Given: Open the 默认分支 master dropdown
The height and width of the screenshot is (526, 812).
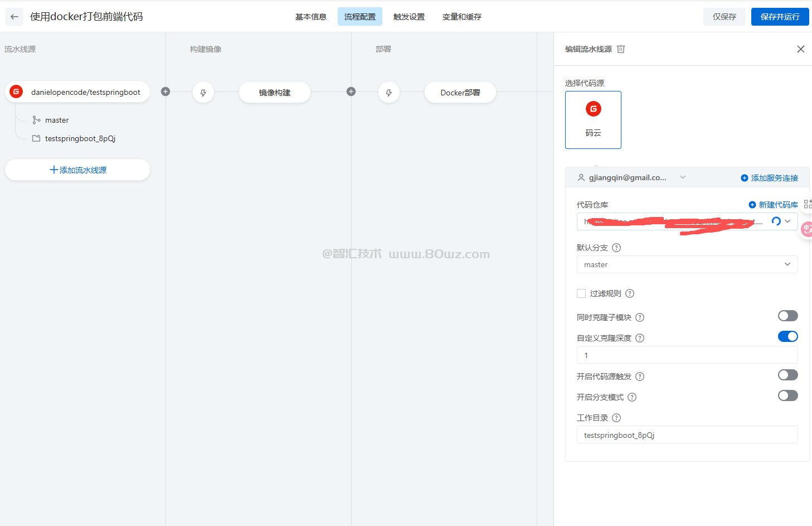Looking at the screenshot, I should [687, 264].
